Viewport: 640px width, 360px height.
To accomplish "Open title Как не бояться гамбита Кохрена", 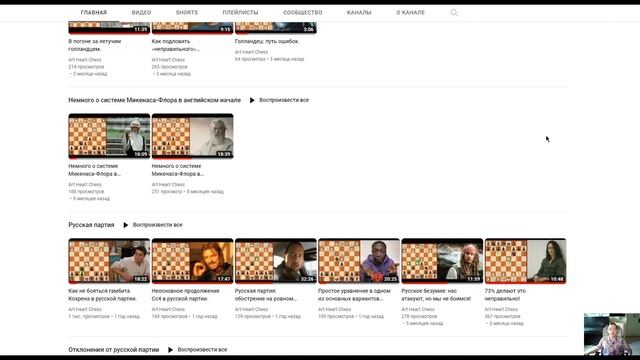I will (x=102, y=295).
